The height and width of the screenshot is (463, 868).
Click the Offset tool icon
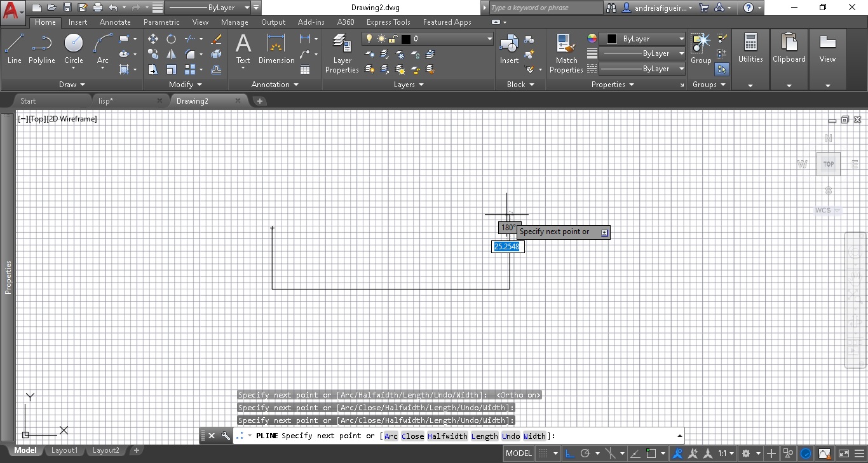[x=216, y=69]
